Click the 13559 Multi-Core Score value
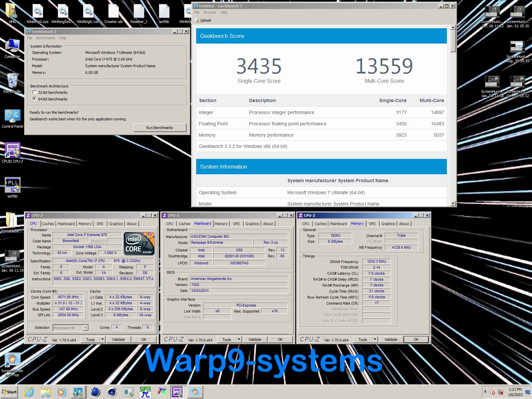This screenshot has height=399, width=532. tap(384, 66)
